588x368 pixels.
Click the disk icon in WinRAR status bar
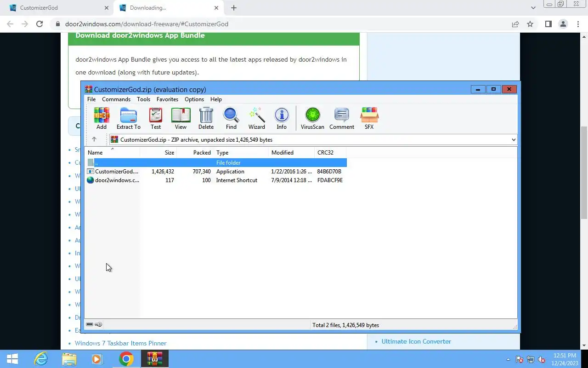[x=90, y=325]
